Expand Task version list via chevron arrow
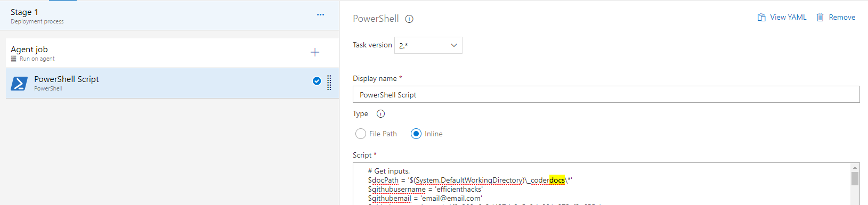The width and height of the screenshot is (868, 205). (454, 45)
